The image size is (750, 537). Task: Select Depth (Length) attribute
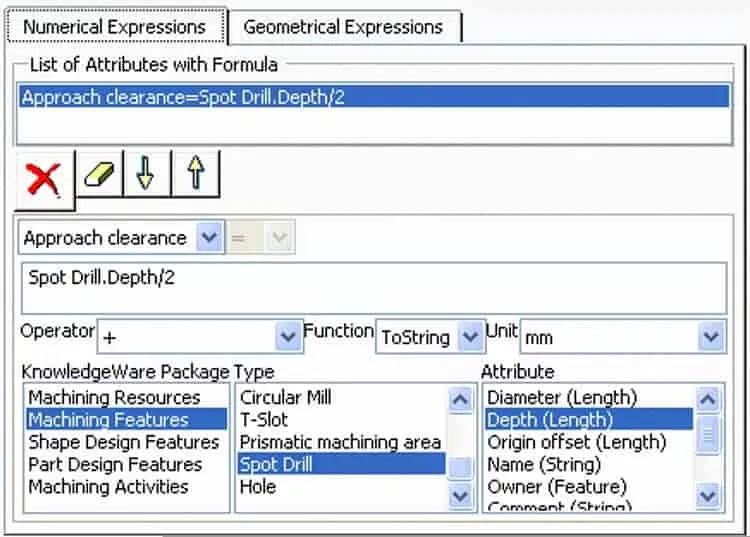click(589, 419)
